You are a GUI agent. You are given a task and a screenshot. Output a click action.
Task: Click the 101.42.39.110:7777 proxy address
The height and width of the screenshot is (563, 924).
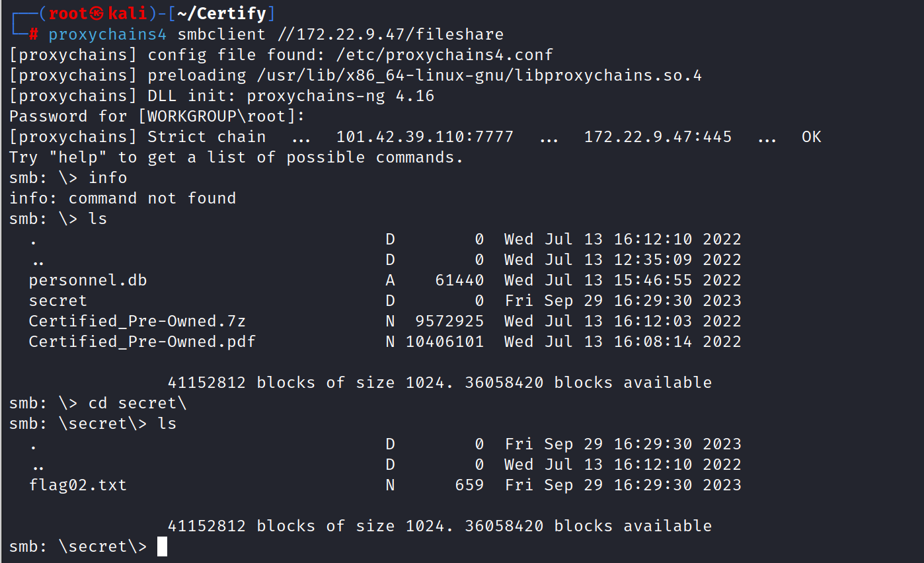coord(424,137)
